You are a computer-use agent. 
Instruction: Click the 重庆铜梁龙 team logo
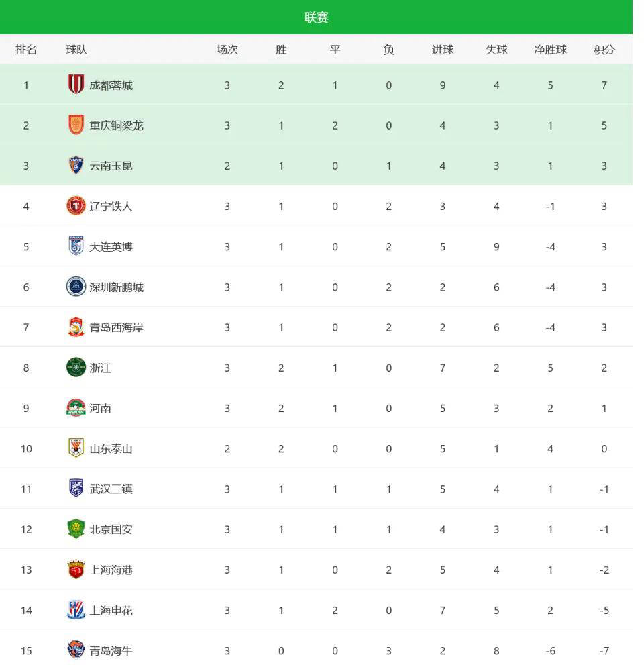(76, 125)
